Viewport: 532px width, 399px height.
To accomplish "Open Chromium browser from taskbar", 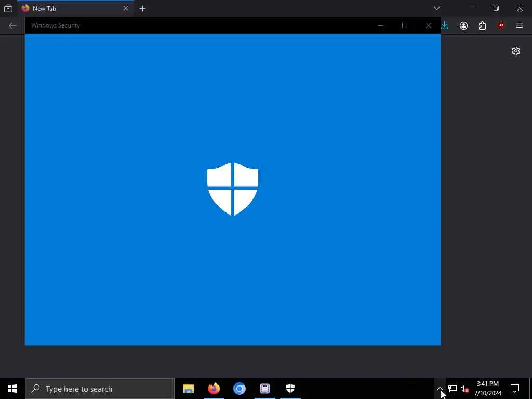I will pos(239,389).
